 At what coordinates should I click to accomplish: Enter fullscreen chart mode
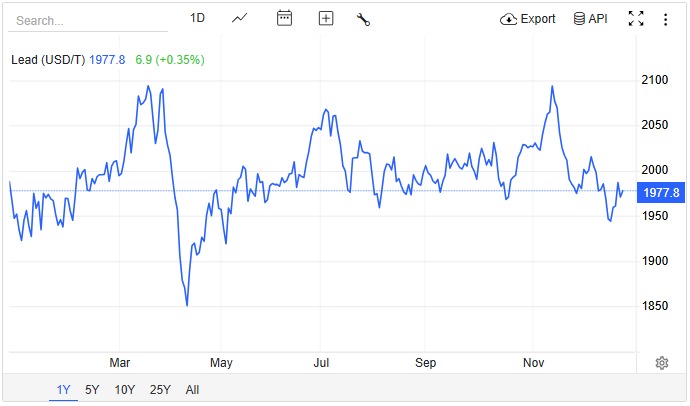635,18
